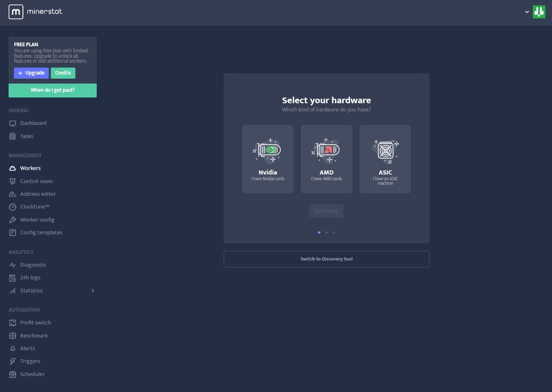Image resolution: width=552 pixels, height=392 pixels.
Task: Click the Config templates icon
Action: click(13, 233)
